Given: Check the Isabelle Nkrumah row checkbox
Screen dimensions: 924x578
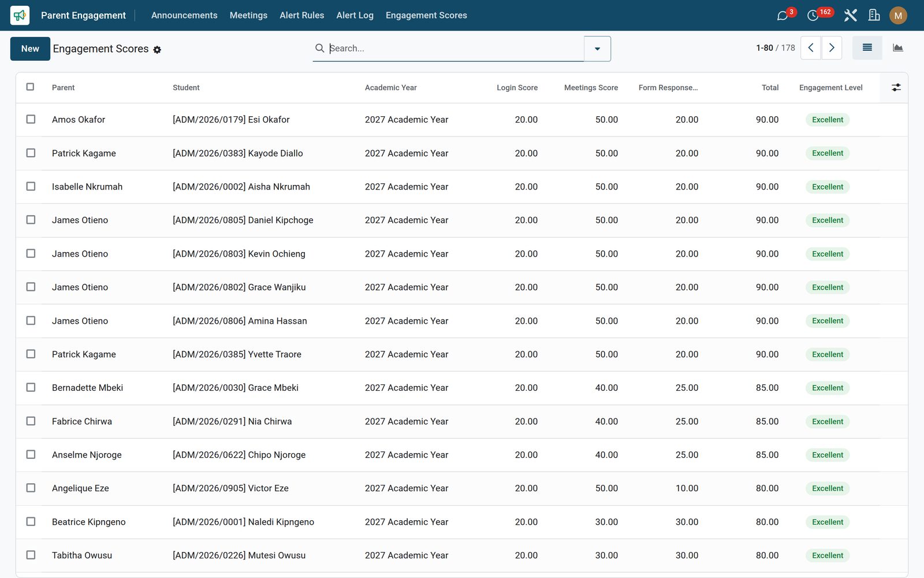Looking at the screenshot, I should pyautogui.click(x=31, y=186).
